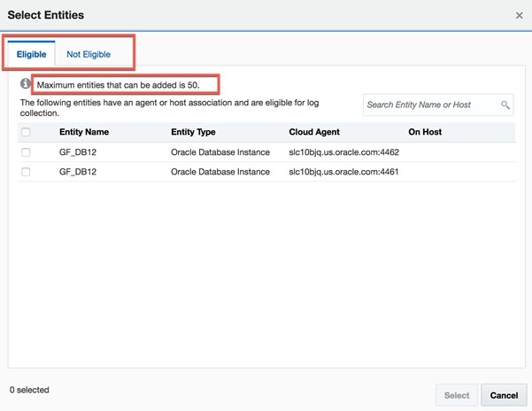Focus the Search Entity Name or Host field
This screenshot has height=411, width=532.
coord(432,105)
